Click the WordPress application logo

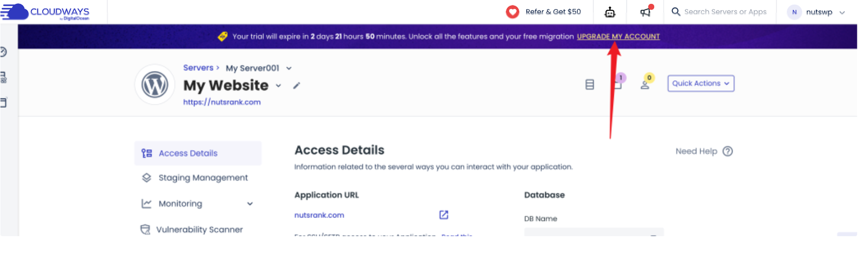(x=155, y=85)
